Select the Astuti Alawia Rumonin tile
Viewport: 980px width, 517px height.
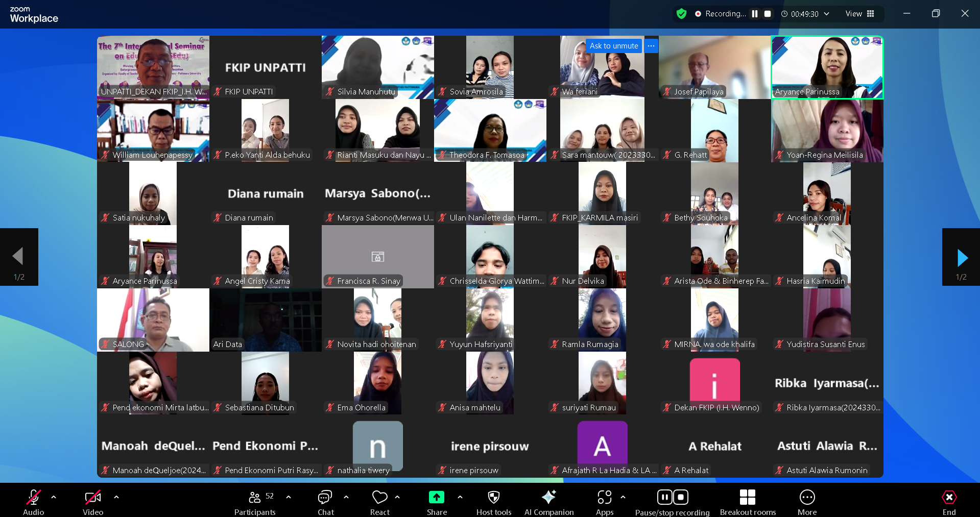pos(827,446)
